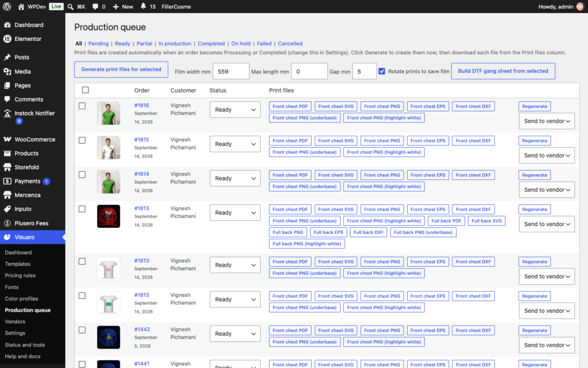This screenshot has width=588, height=368.
Task: Uncheck Rotate prints to save film
Action: 382,71
